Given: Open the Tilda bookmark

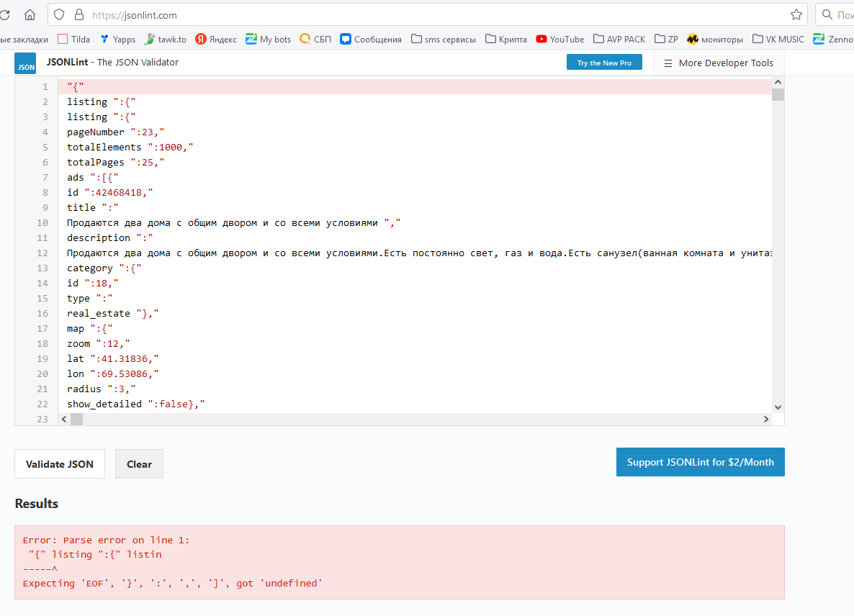Looking at the screenshot, I should click(x=73, y=39).
